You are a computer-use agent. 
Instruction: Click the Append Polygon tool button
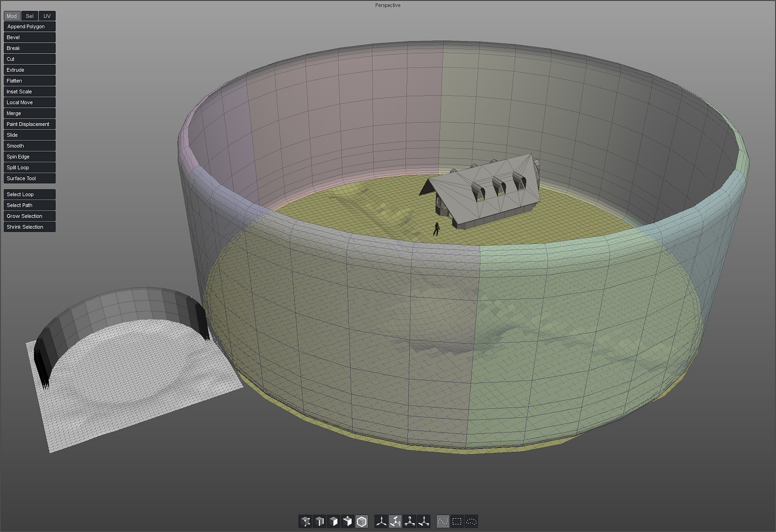[30, 27]
